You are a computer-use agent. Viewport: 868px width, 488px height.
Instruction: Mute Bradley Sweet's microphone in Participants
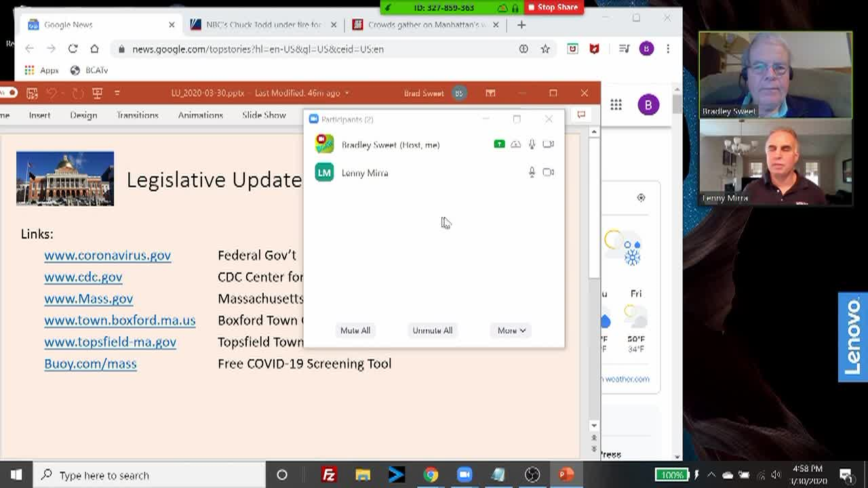(532, 144)
